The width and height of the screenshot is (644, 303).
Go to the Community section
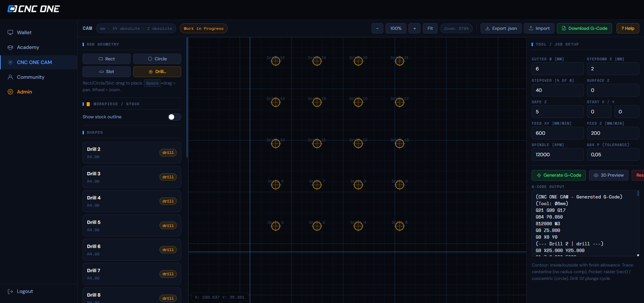pyautogui.click(x=31, y=77)
